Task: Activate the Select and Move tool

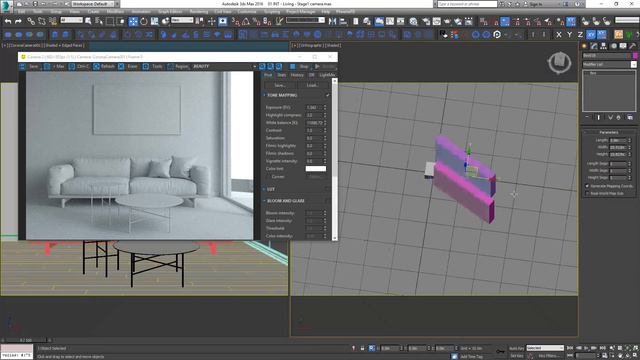Action: point(133,21)
